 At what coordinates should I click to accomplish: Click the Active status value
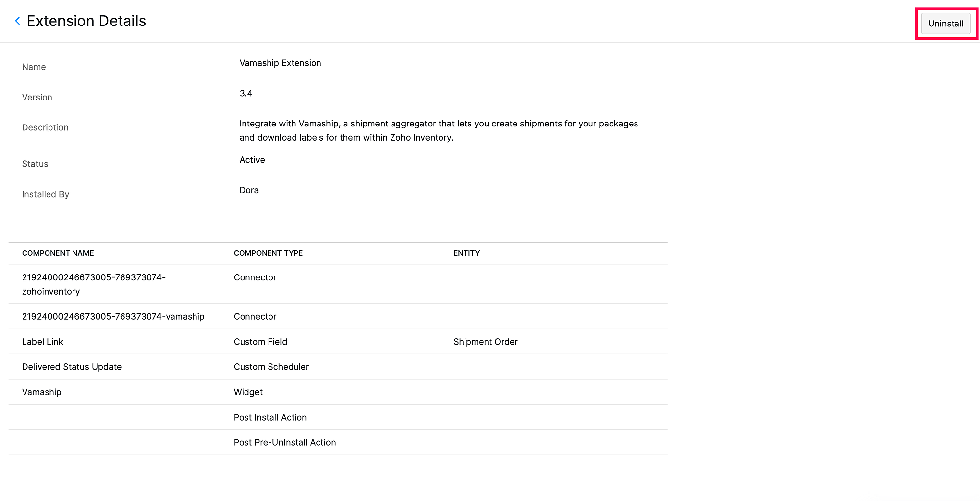point(252,160)
